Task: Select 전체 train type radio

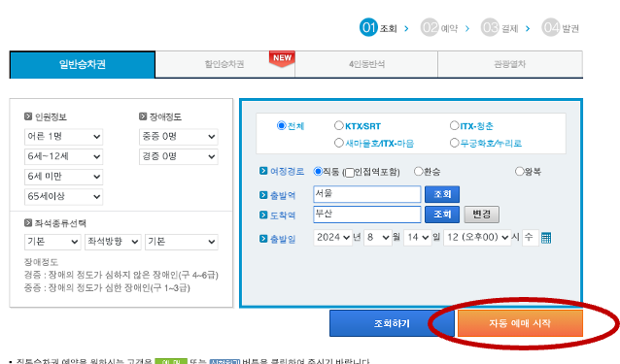Action: 281,125
